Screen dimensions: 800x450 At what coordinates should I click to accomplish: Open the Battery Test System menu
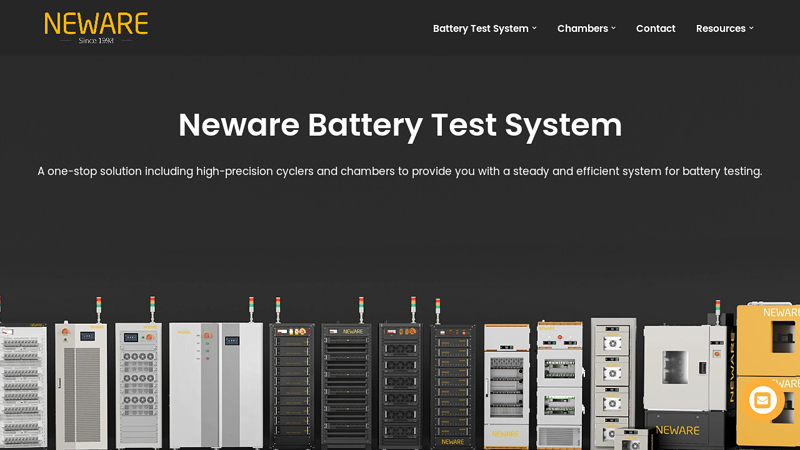coord(481,29)
